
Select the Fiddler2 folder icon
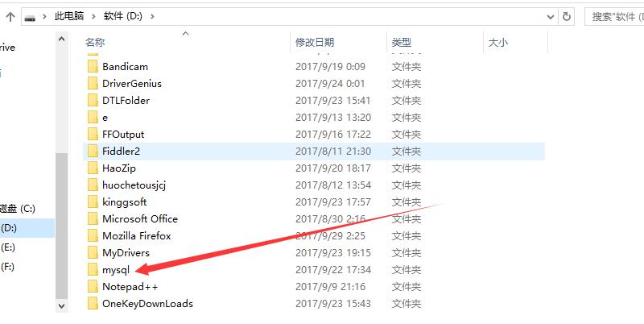(x=93, y=152)
